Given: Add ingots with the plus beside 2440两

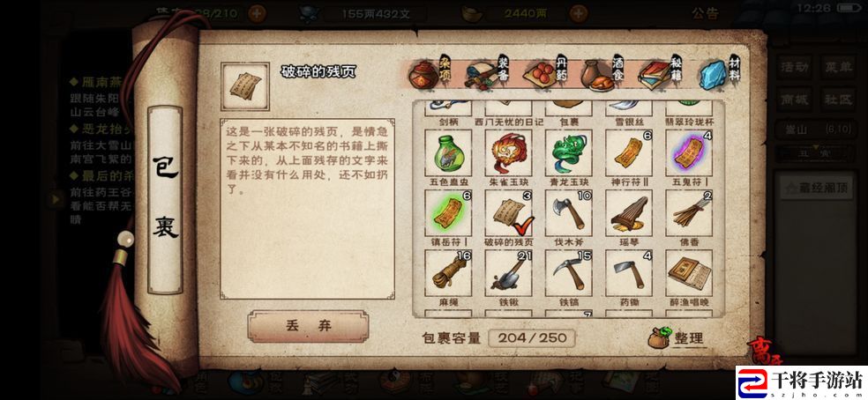Looking at the screenshot, I should (x=579, y=13).
